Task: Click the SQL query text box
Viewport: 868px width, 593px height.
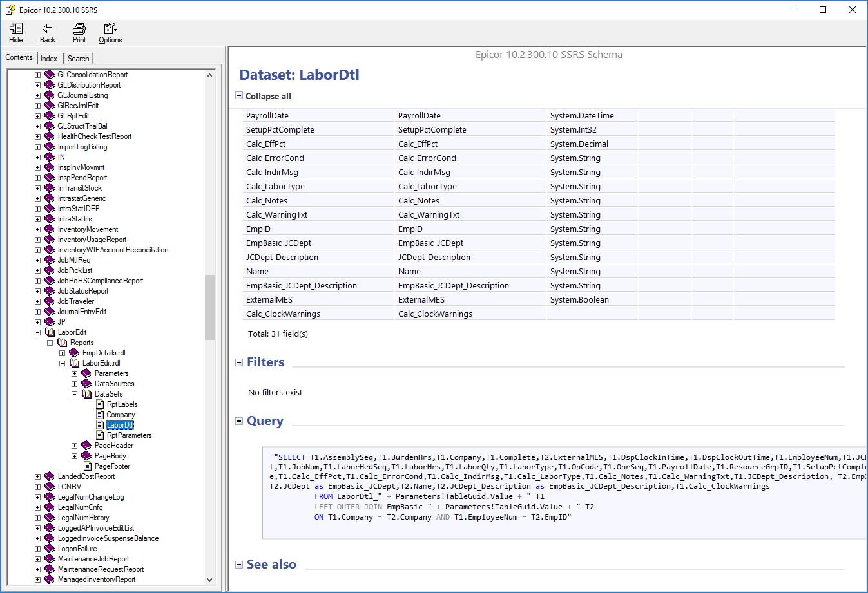Action: (564, 493)
